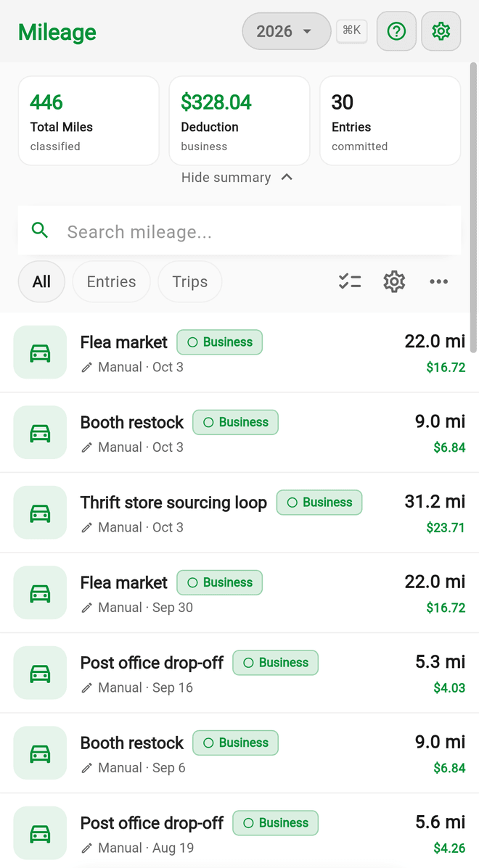
Task: Click car icon of Aug 19 Post office drop-off
Action: [40, 833]
